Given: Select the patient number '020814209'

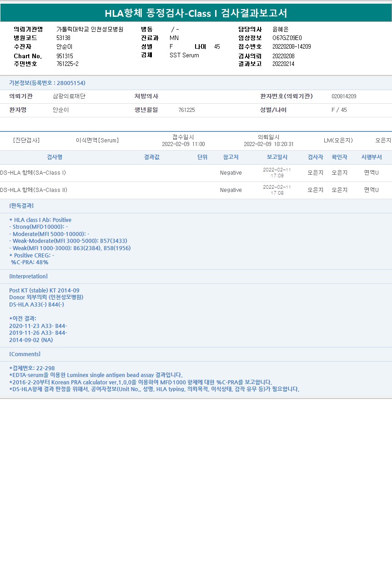Looking at the screenshot, I should coord(344,96).
